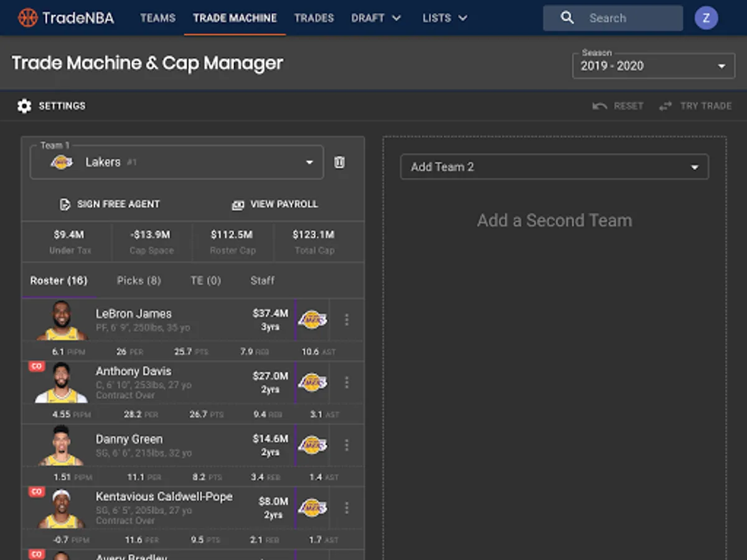This screenshot has width=747, height=560.
Task: Switch to the TE (0) tab
Action: pos(206,281)
